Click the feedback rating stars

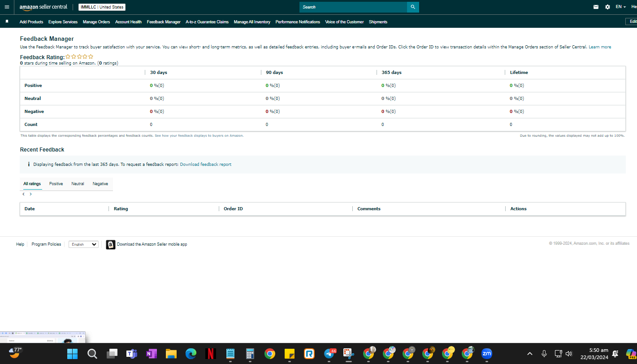(79, 57)
